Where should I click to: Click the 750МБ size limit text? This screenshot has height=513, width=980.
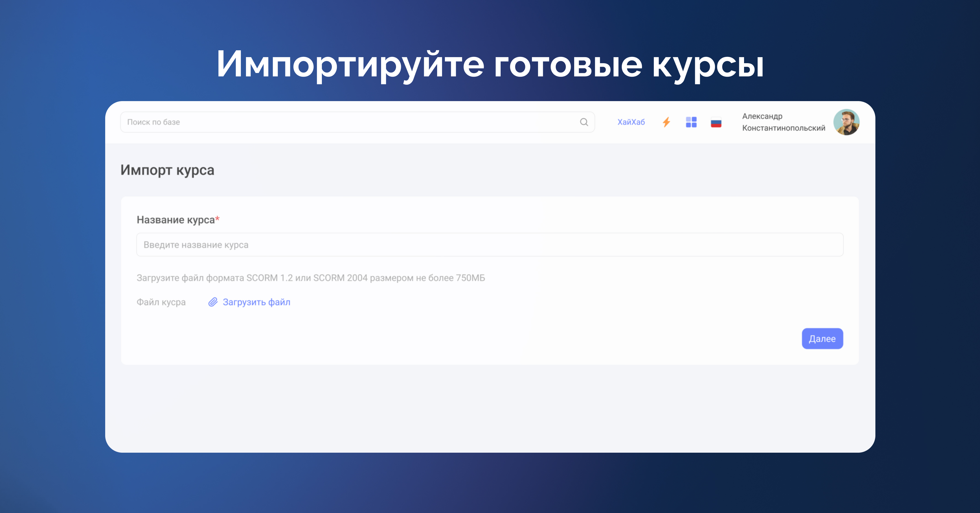click(470, 278)
